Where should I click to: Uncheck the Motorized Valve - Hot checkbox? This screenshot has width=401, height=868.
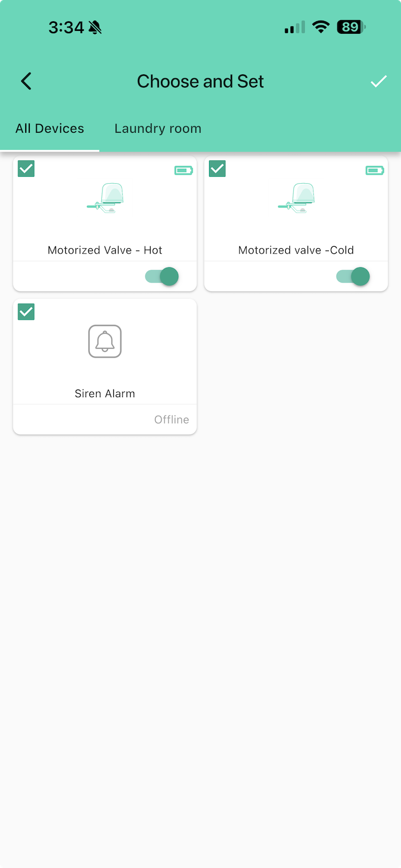tap(26, 169)
